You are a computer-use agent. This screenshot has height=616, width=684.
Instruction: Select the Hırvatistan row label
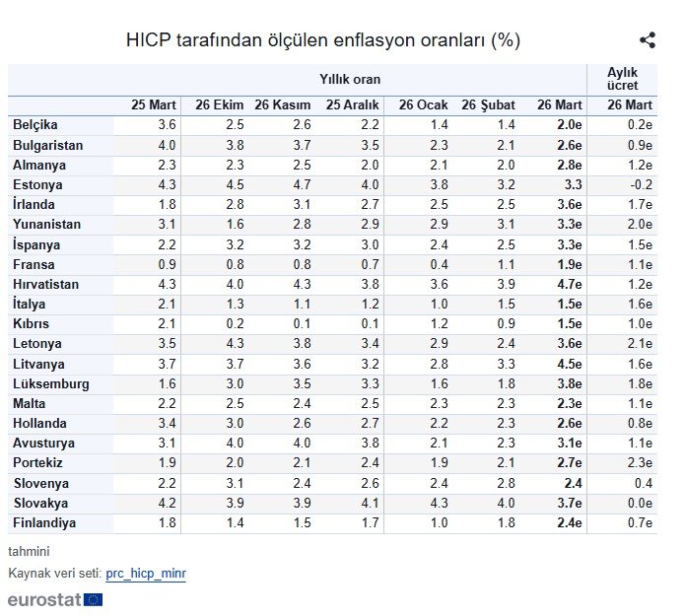[x=46, y=284]
